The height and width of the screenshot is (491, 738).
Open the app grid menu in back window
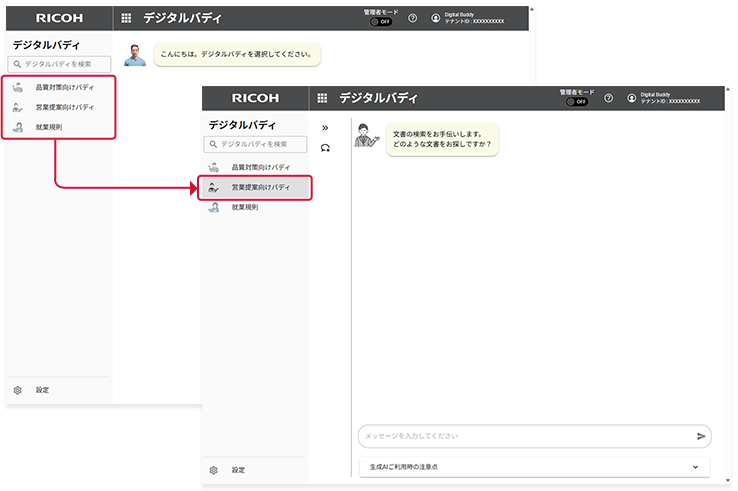click(x=125, y=18)
